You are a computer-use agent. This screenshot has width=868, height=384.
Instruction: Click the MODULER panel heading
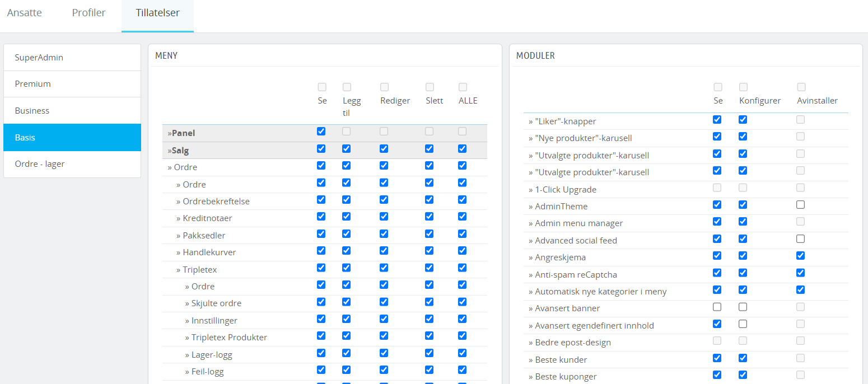[535, 55]
